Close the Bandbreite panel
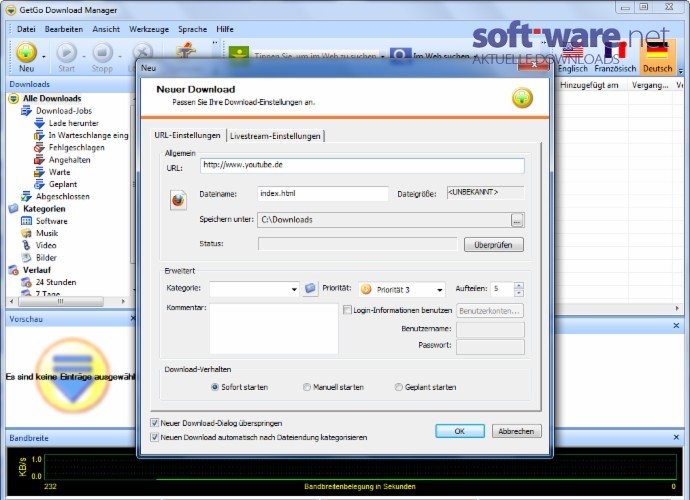The image size is (690, 500). [676, 437]
